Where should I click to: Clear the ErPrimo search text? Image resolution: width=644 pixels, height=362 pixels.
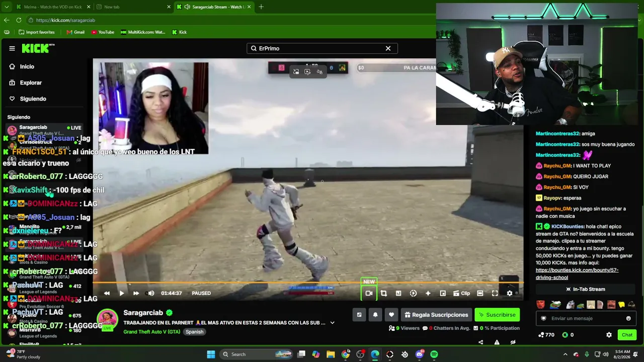coord(388,48)
